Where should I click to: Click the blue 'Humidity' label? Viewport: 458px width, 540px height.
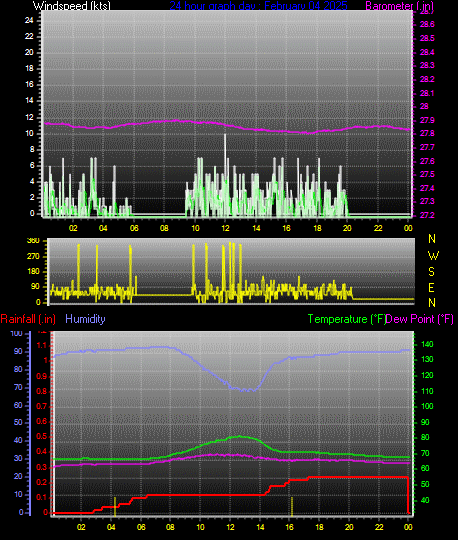pos(85,319)
